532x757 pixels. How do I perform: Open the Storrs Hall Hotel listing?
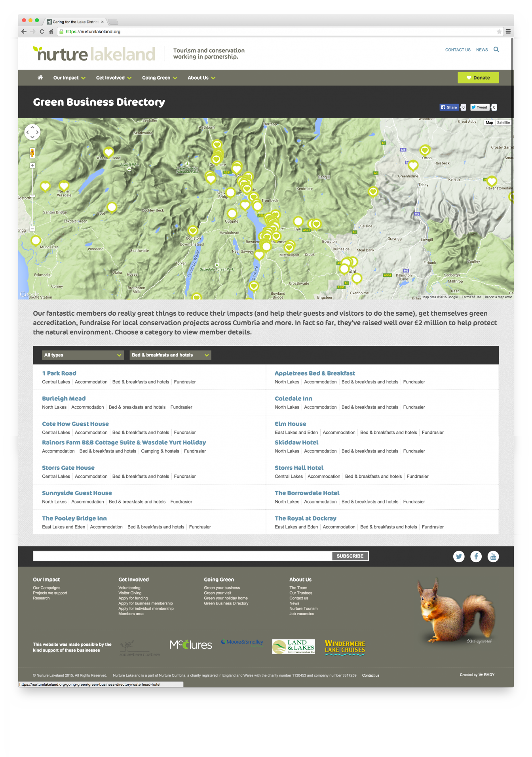(x=299, y=468)
